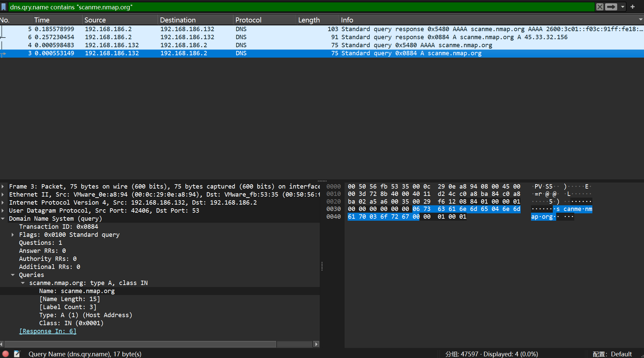Click the details pane scrollbar left arrow

pyautogui.click(x=2, y=344)
